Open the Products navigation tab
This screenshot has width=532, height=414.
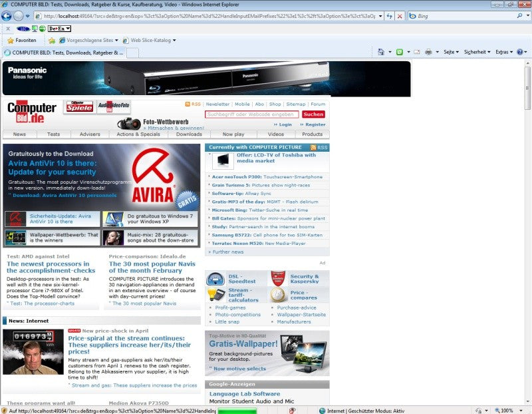click(x=312, y=134)
